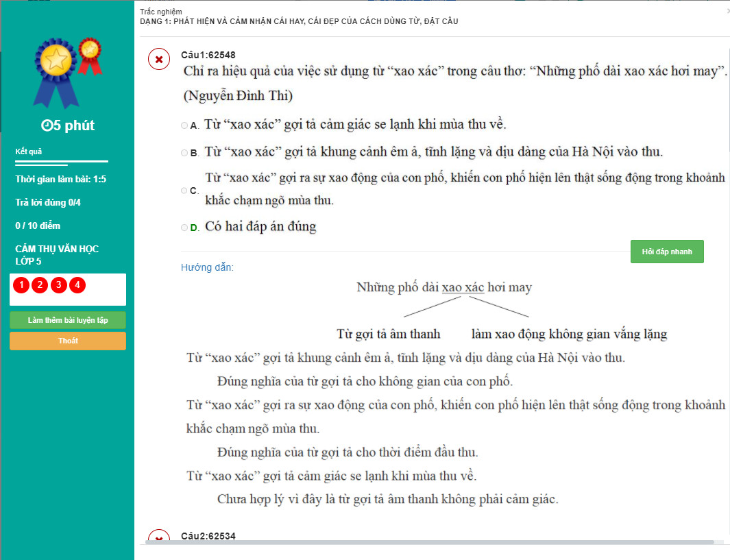Click the text '0 / 10 điểm'
730x560 pixels.
pyautogui.click(x=38, y=226)
